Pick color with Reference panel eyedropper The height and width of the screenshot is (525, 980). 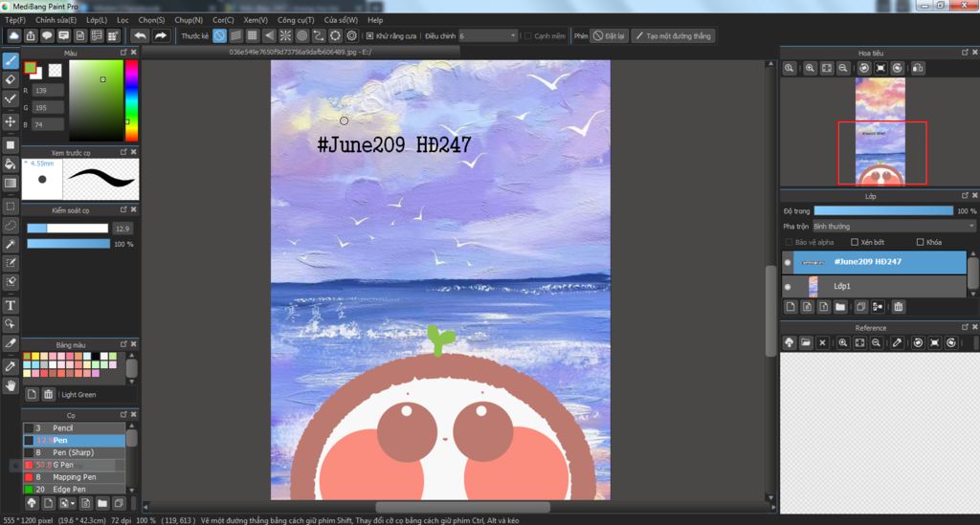pyautogui.click(x=897, y=342)
